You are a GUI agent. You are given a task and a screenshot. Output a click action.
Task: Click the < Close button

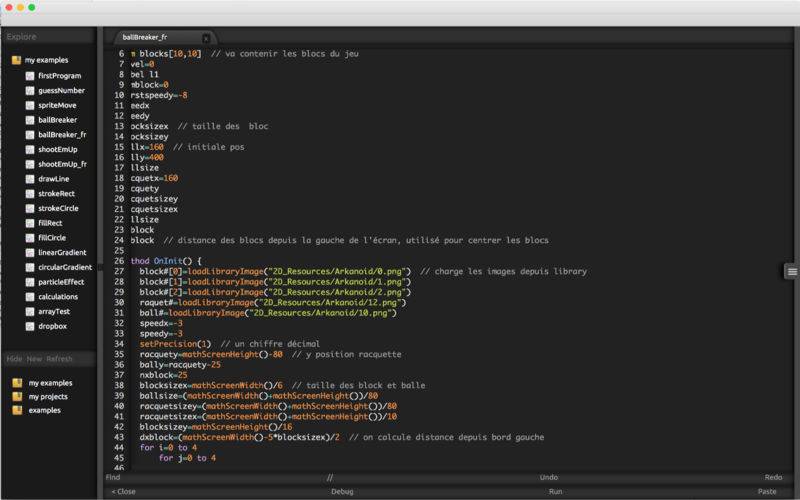click(x=123, y=492)
